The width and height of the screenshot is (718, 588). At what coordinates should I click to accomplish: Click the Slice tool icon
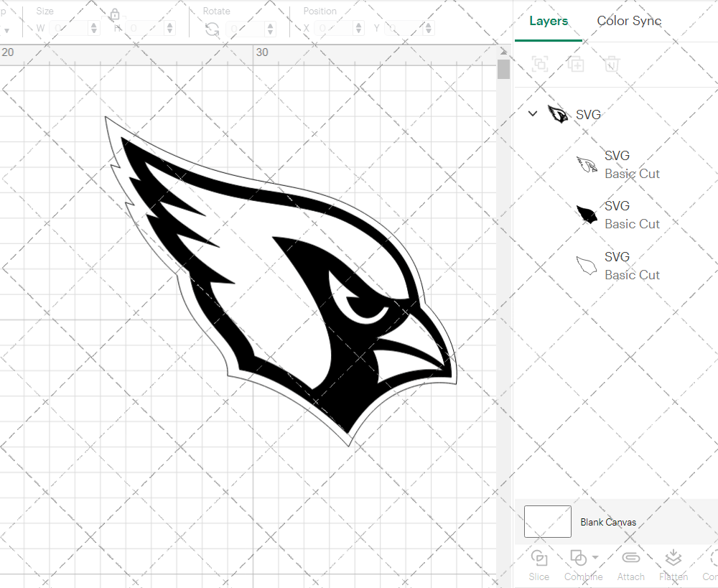539,558
